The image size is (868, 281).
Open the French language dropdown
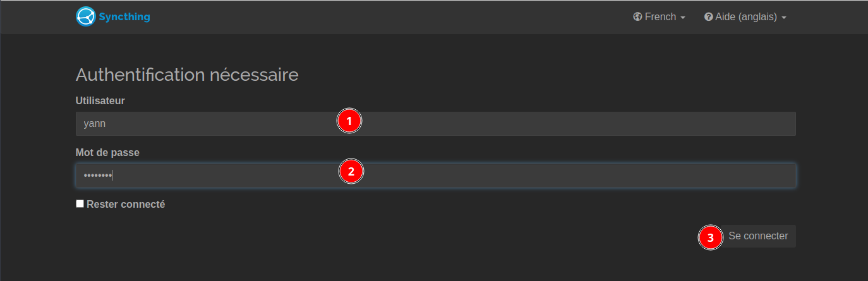click(x=660, y=17)
